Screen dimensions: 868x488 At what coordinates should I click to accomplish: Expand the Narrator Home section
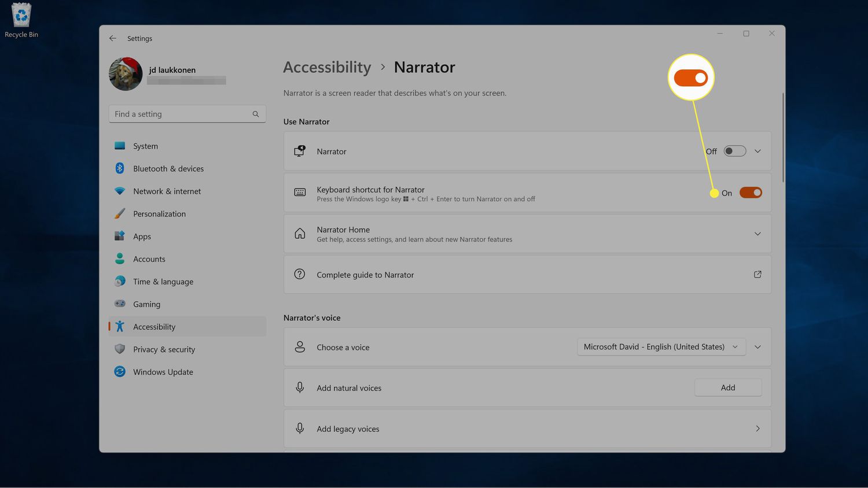point(757,234)
